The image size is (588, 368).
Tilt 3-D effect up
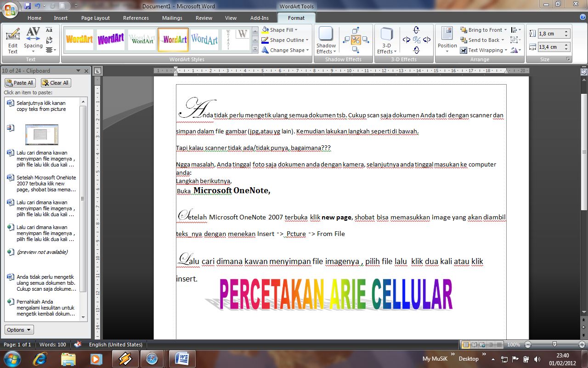coord(417,30)
